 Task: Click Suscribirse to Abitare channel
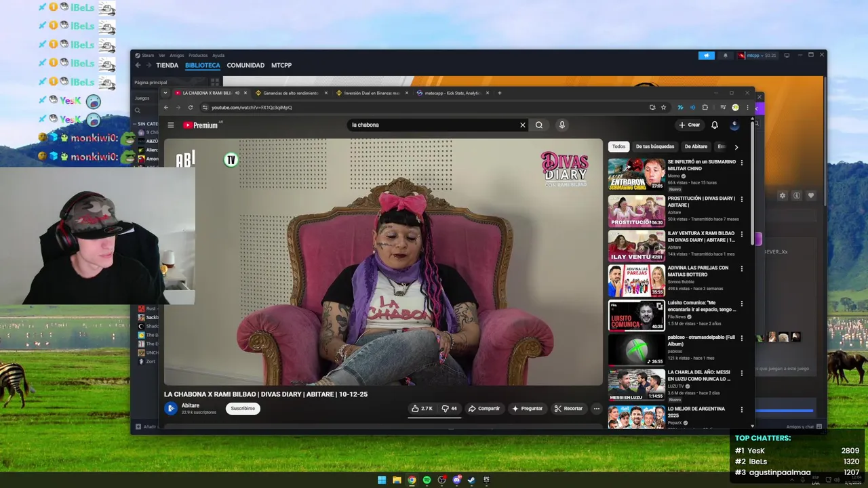tap(243, 409)
